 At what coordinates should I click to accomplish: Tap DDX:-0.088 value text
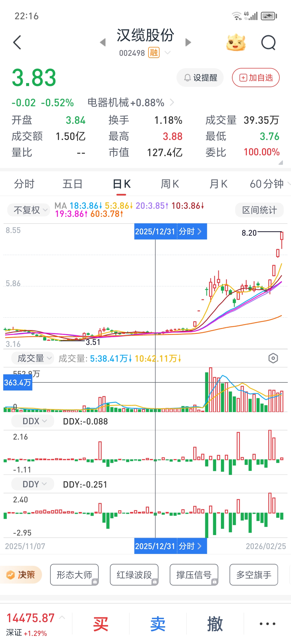coord(85,421)
